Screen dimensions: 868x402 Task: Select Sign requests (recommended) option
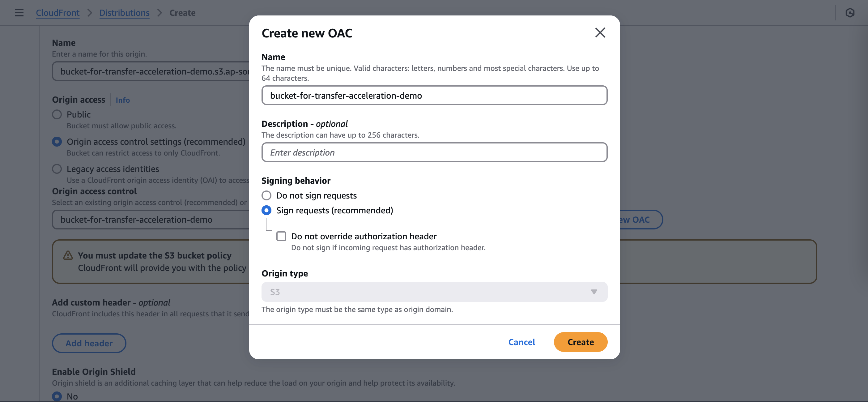[266, 210]
